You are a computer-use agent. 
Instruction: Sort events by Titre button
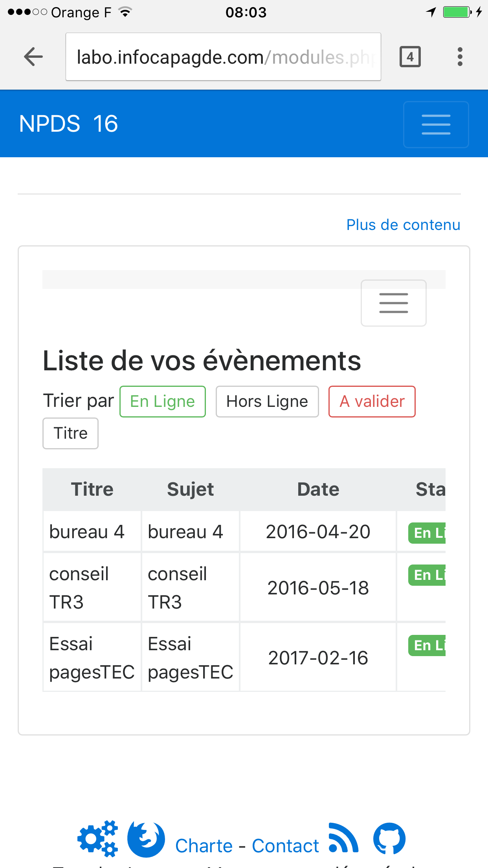(70, 433)
